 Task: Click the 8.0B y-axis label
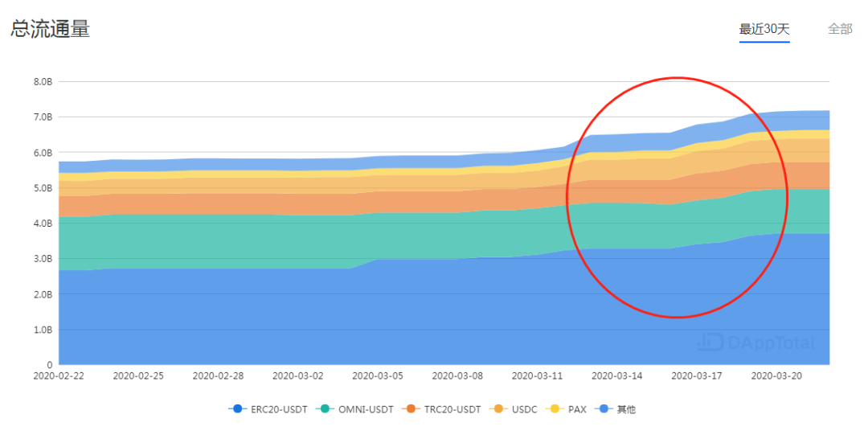43,81
